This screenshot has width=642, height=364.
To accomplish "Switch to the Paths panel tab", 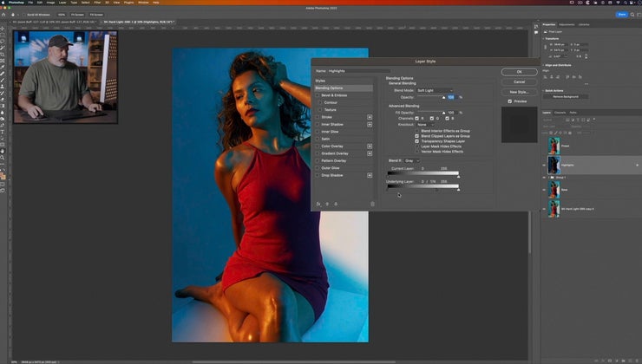I will [573, 113].
